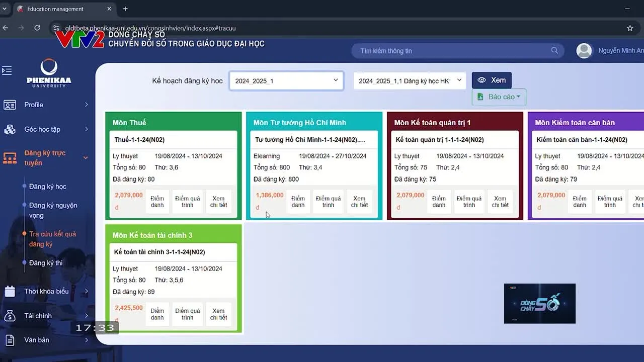The image size is (644, 362).
Task: Click the Tài chính money bag icon
Action: (x=10, y=316)
